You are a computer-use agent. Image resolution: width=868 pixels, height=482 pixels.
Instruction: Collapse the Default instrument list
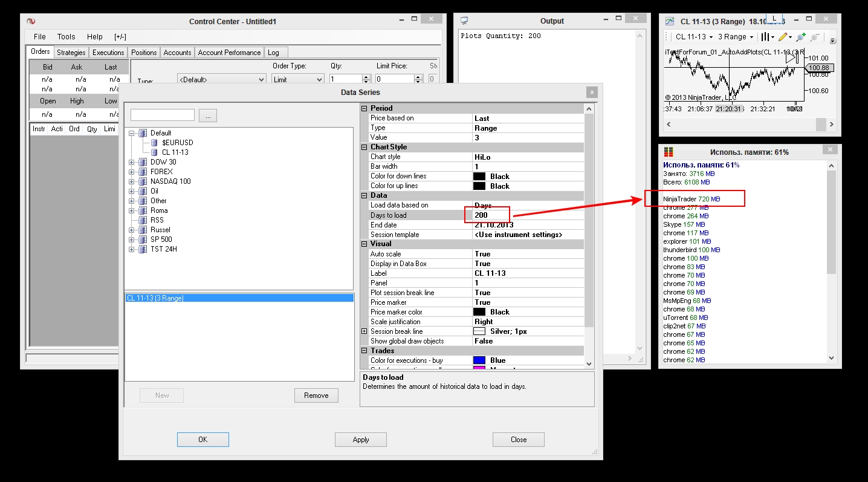pos(132,133)
